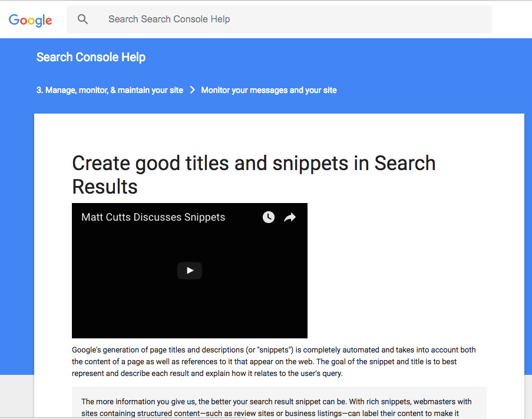Click the video share arrow icon
The height and width of the screenshot is (419, 532).
click(x=290, y=217)
